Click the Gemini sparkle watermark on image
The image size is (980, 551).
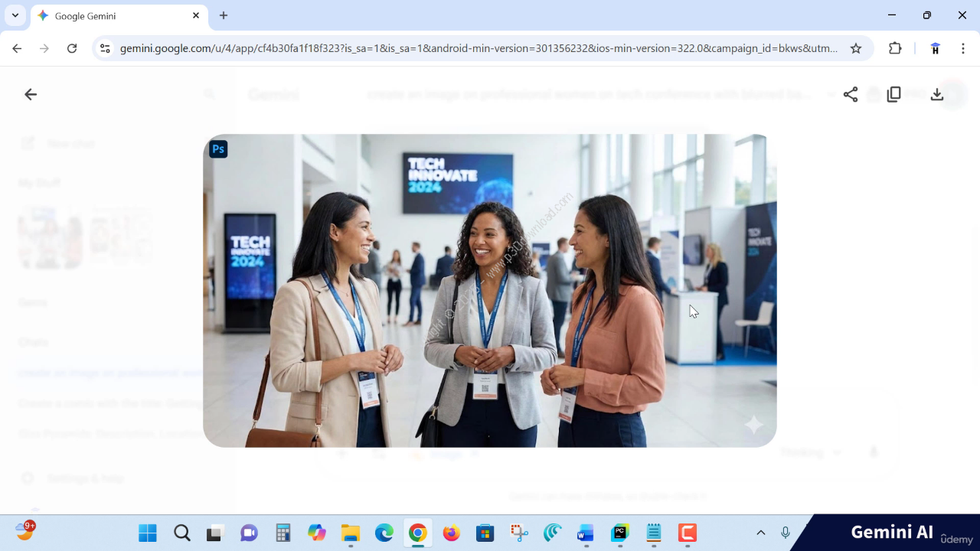pos(753,425)
